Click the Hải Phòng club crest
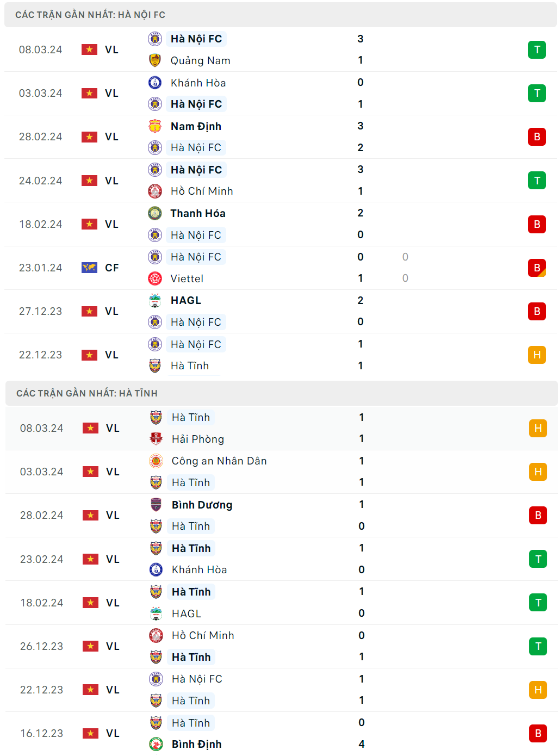The width and height of the screenshot is (559, 756). coord(156,439)
